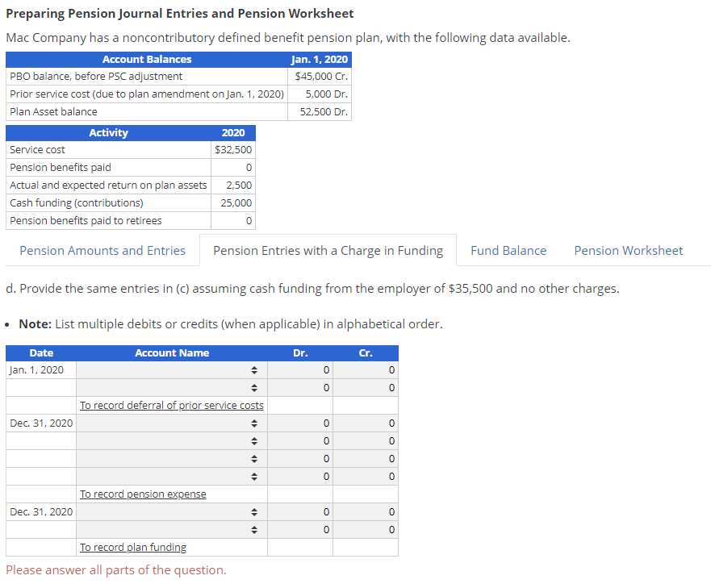
Task: Open the first Dec. 31 pension expense account dropdown
Action: point(254,423)
